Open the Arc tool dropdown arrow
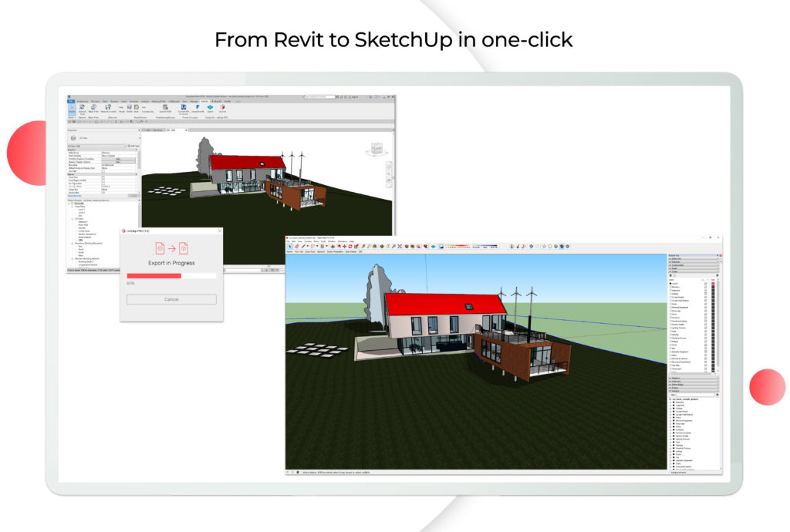This screenshot has height=532, width=790. [x=317, y=246]
